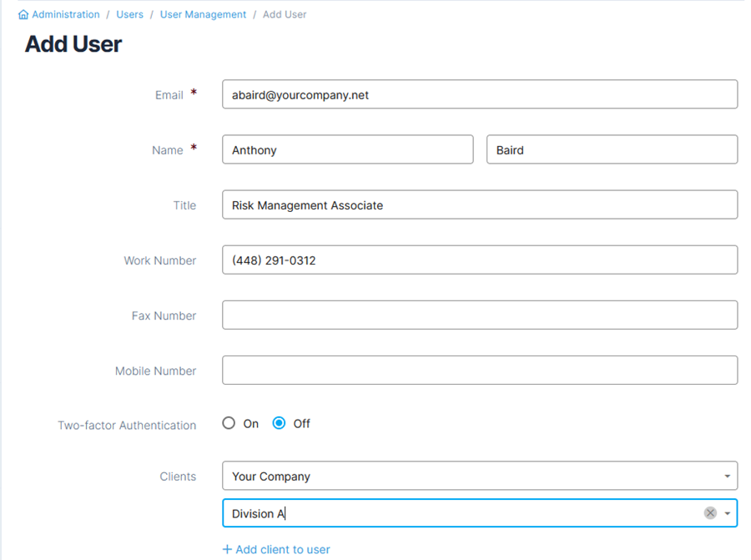Click the Division A text input
Image resolution: width=751 pixels, height=560 pixels.
pyautogui.click(x=462, y=513)
